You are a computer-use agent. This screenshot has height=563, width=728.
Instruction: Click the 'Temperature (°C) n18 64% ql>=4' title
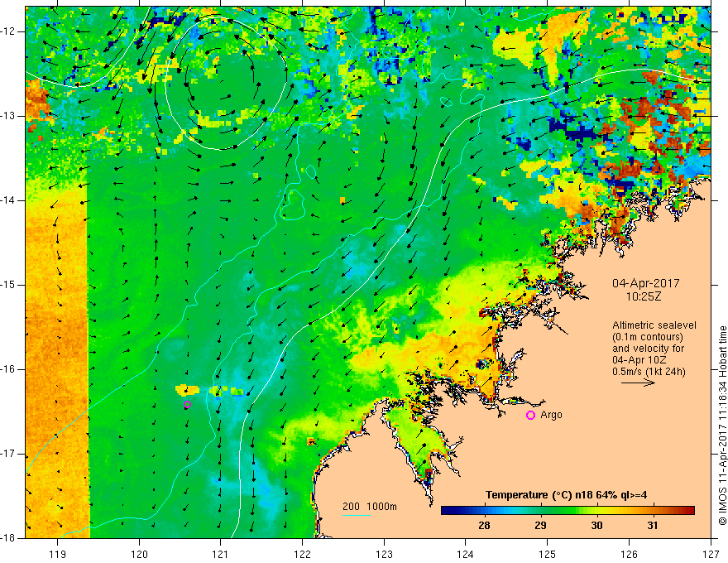566,495
